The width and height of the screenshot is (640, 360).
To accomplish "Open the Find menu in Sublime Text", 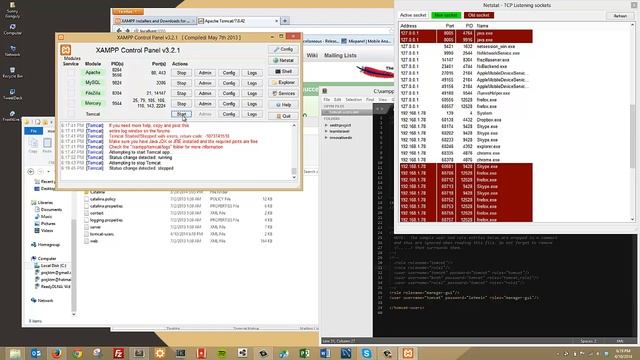I will coord(370,100).
